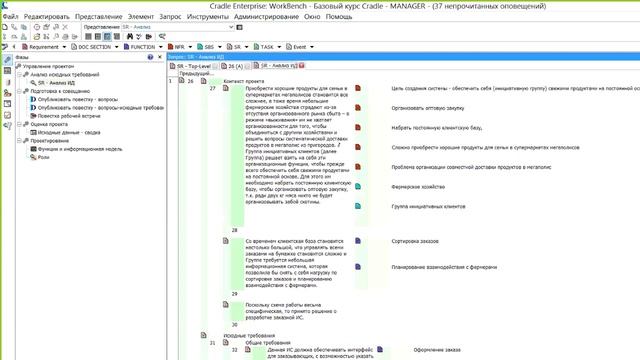640x360 pixels.
Task: Click the red icon beside Набрать постоянную клиентскую базу
Action: (x=358, y=128)
